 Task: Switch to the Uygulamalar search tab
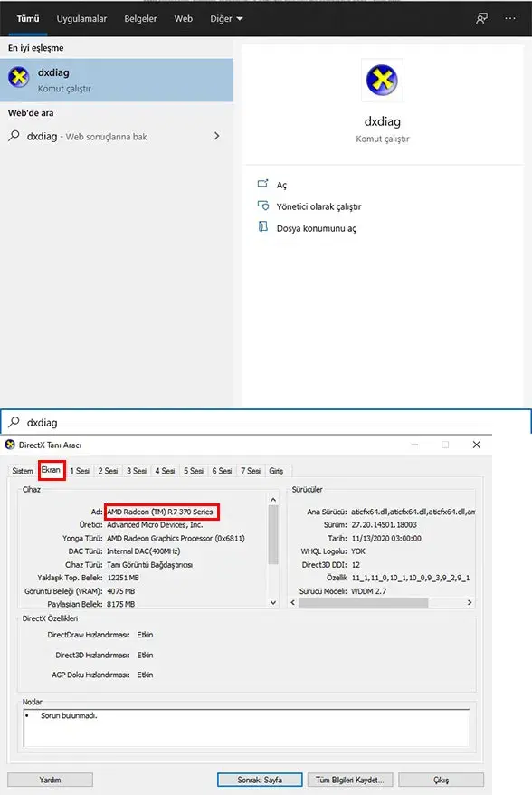click(x=81, y=19)
